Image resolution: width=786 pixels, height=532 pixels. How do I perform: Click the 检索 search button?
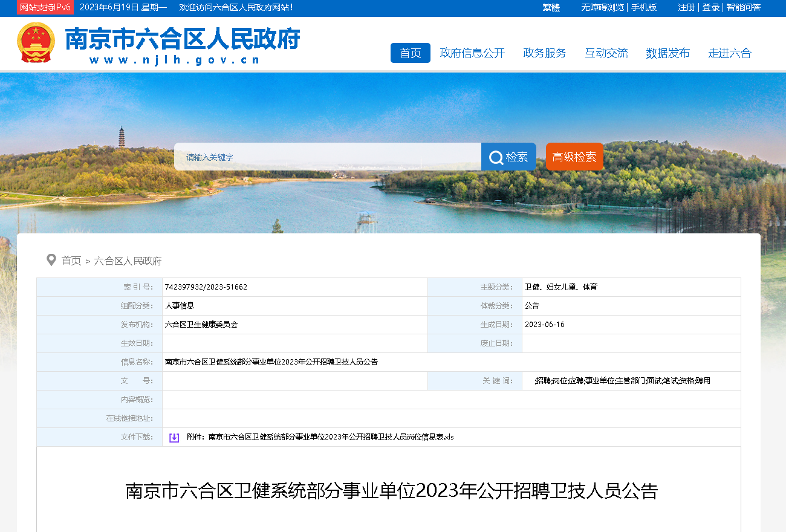(508, 157)
